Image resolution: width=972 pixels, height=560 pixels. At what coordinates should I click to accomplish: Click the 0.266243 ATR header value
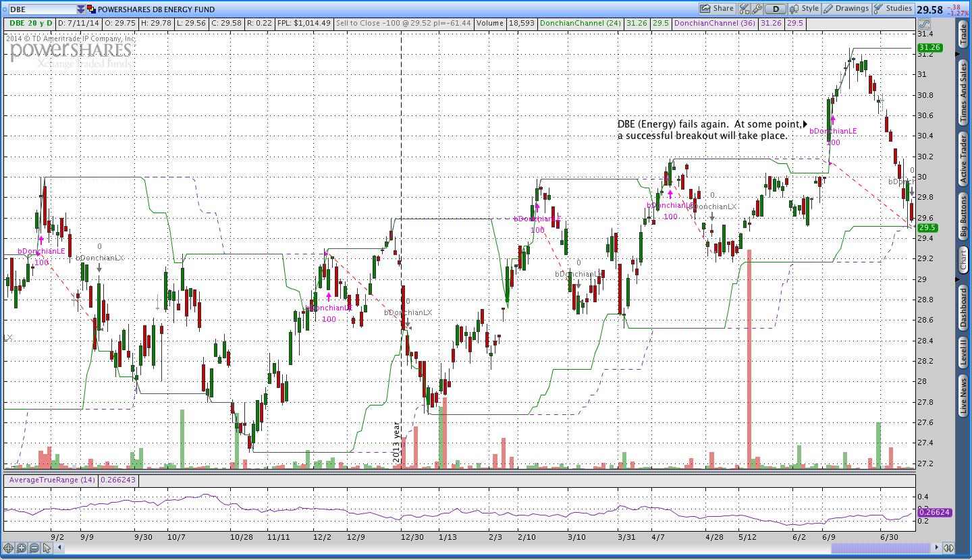(x=117, y=480)
